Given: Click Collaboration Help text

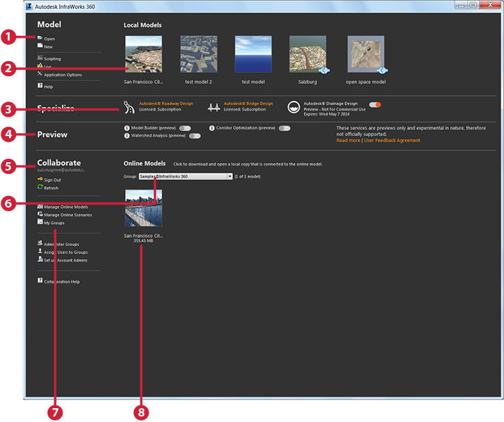Looking at the screenshot, I should 62,282.
